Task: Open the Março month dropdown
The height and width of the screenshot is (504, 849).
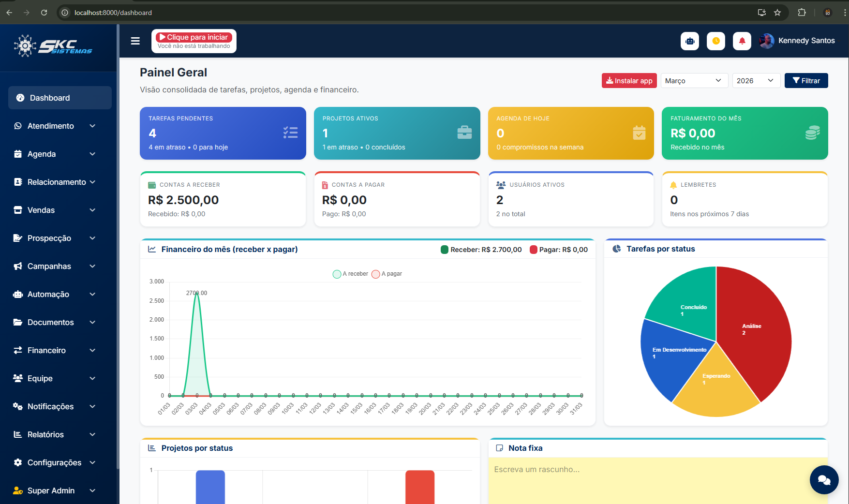Action: point(694,81)
